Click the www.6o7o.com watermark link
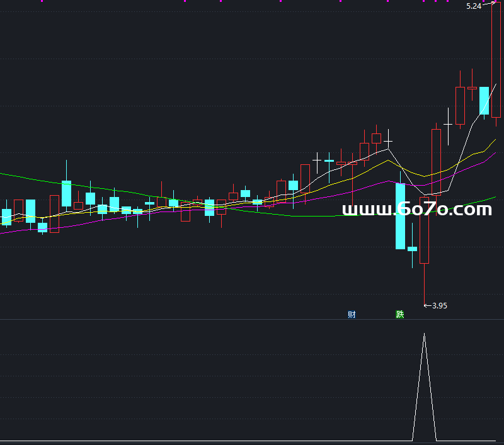This screenshot has height=445, width=504. (x=416, y=209)
